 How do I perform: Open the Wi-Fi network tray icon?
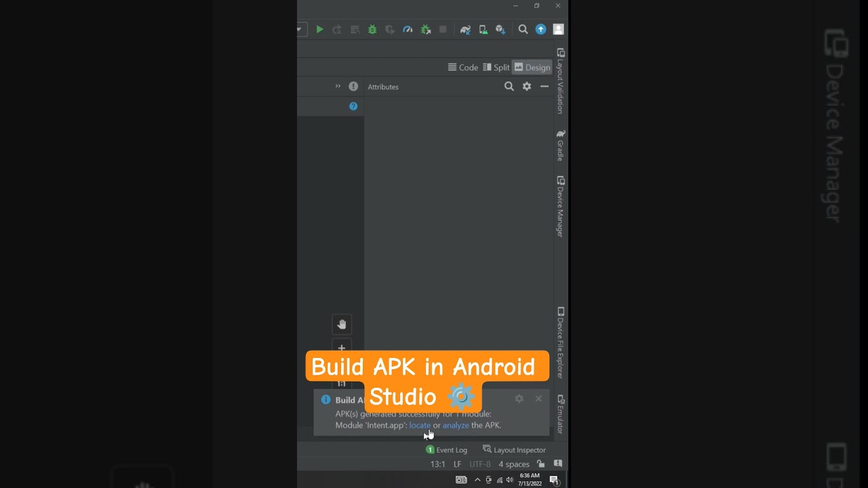point(500,480)
